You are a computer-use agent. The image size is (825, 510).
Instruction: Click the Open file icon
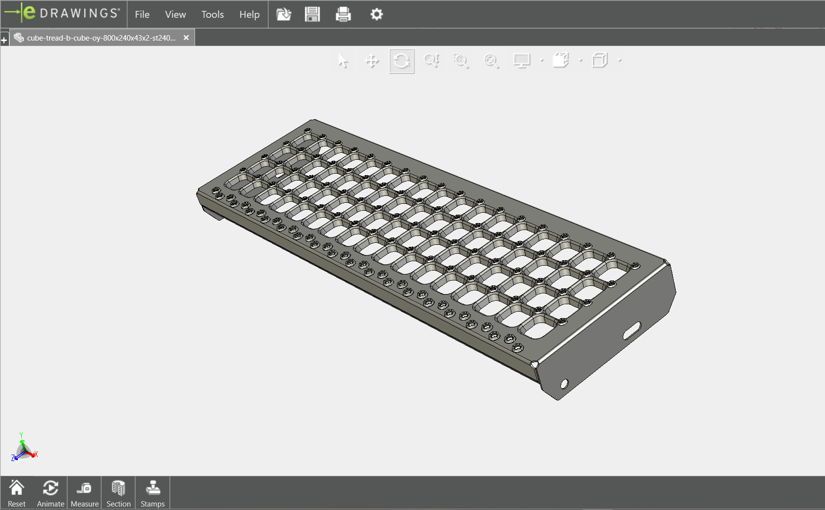coord(284,14)
